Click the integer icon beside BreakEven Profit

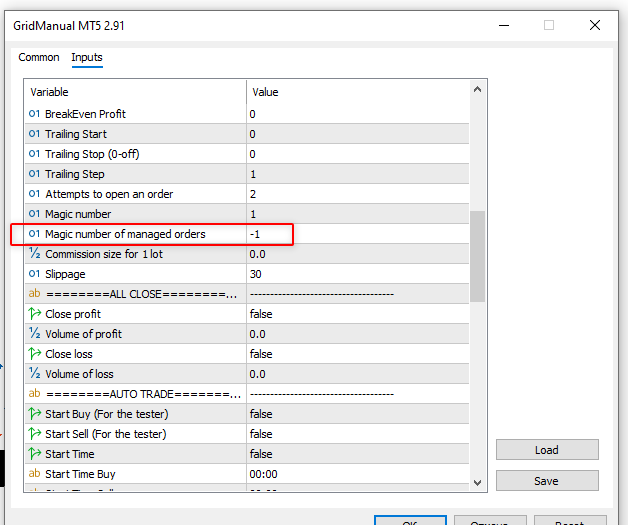click(34, 114)
